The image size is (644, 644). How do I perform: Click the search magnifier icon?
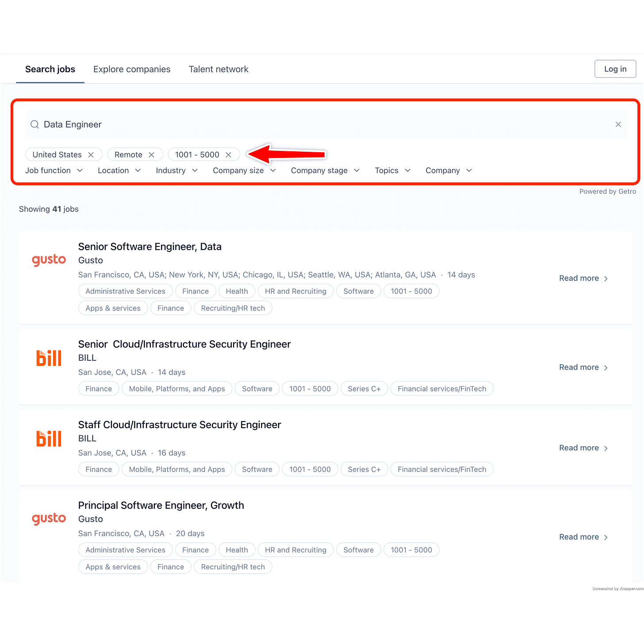pos(34,124)
